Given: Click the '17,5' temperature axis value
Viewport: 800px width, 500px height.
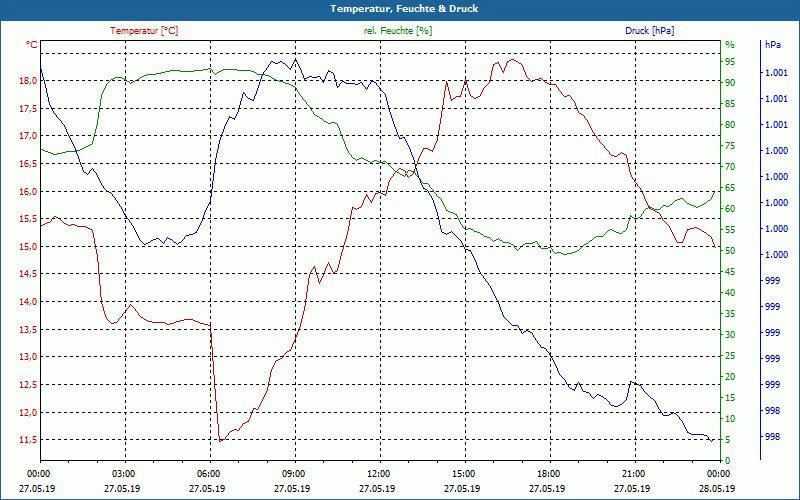Looking at the screenshot, I should 29,108.
